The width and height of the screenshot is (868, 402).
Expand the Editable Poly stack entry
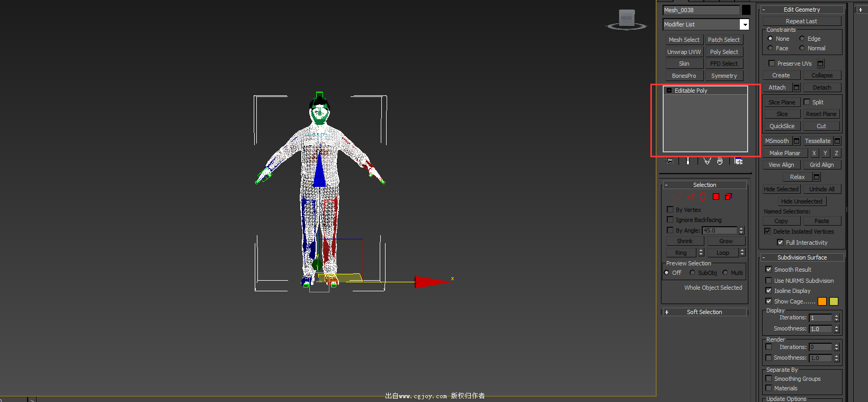pos(669,91)
